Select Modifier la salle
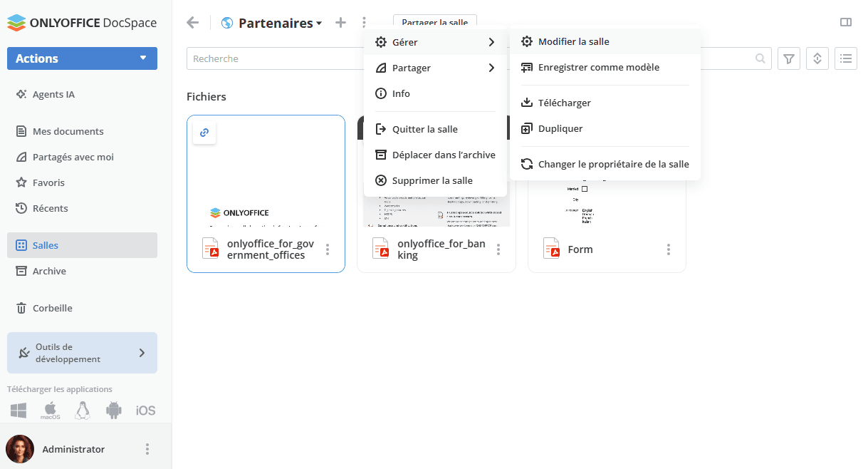Image resolution: width=868 pixels, height=469 pixels. click(x=573, y=41)
